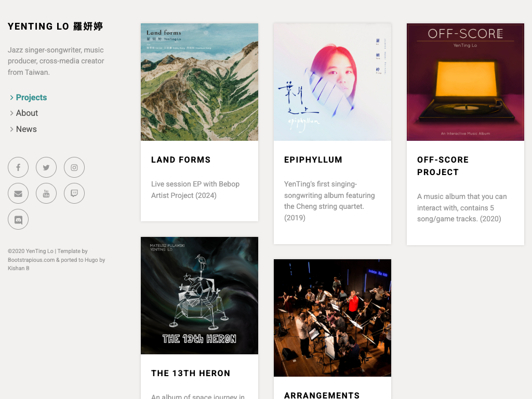Click the Land forms album cover

point(199,82)
